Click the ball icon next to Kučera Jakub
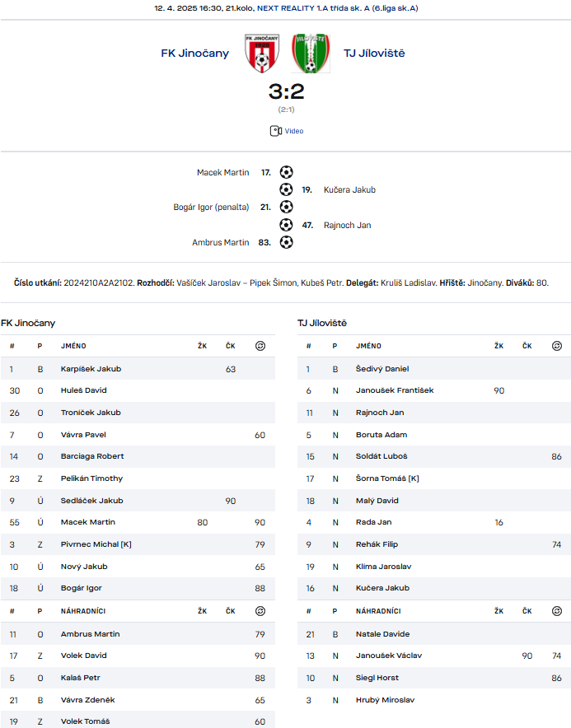Image resolution: width=571 pixels, height=728 pixels. tap(286, 189)
